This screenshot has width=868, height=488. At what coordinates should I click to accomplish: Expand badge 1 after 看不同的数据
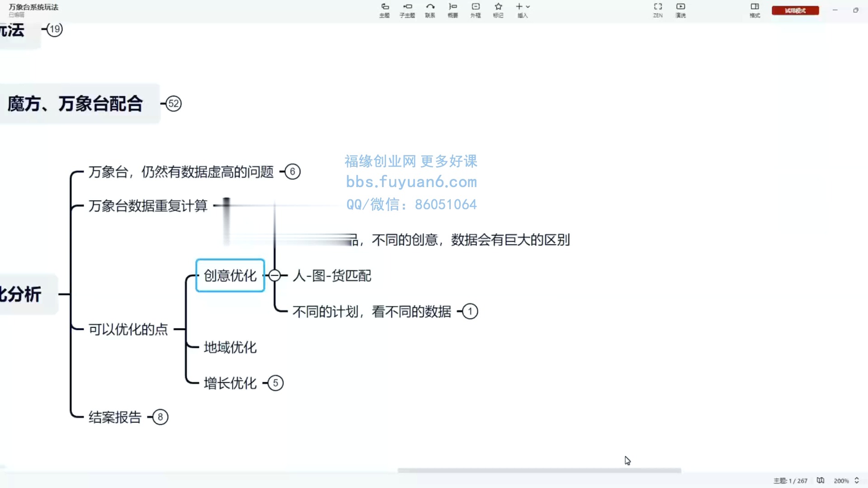[470, 311]
